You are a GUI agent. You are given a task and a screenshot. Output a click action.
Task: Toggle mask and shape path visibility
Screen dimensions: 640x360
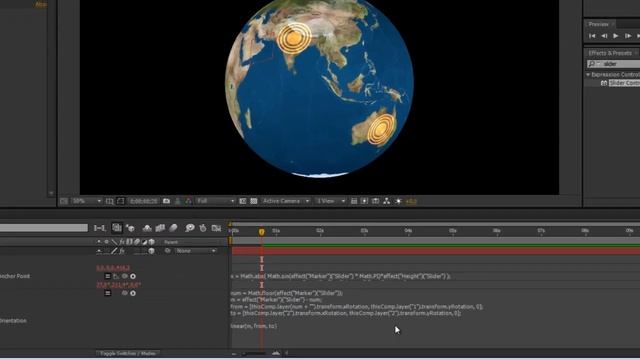tap(120, 201)
